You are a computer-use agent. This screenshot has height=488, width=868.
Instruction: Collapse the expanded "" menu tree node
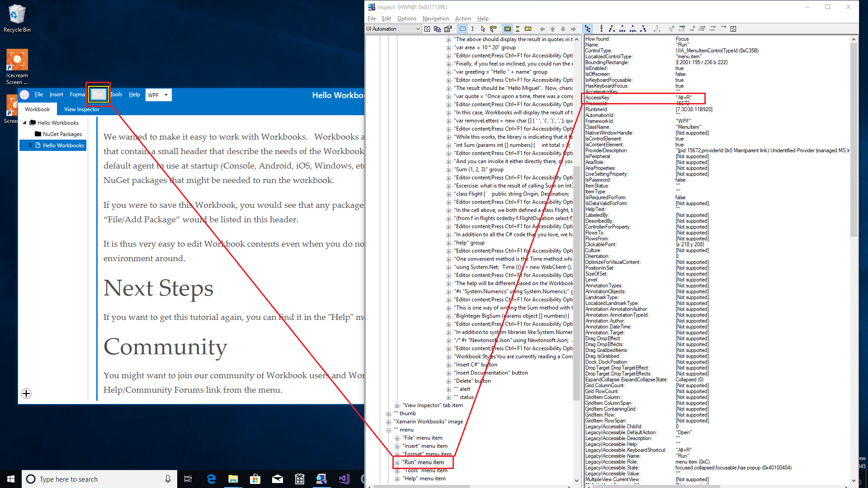tap(390, 429)
